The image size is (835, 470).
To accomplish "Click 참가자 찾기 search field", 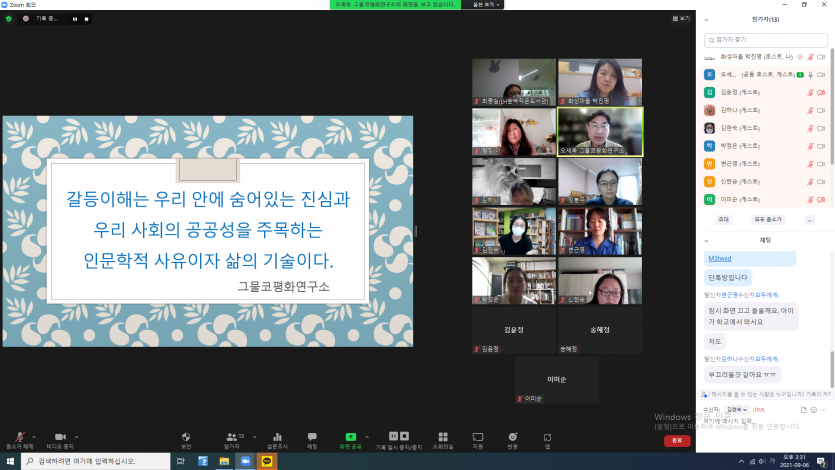I will pos(766,40).
